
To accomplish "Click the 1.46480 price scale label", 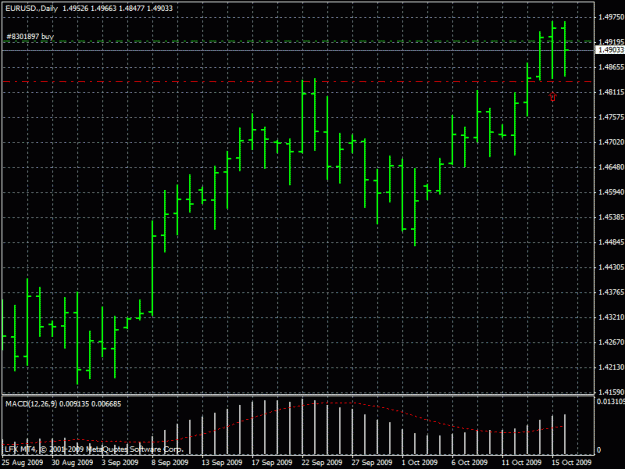I will (x=611, y=167).
